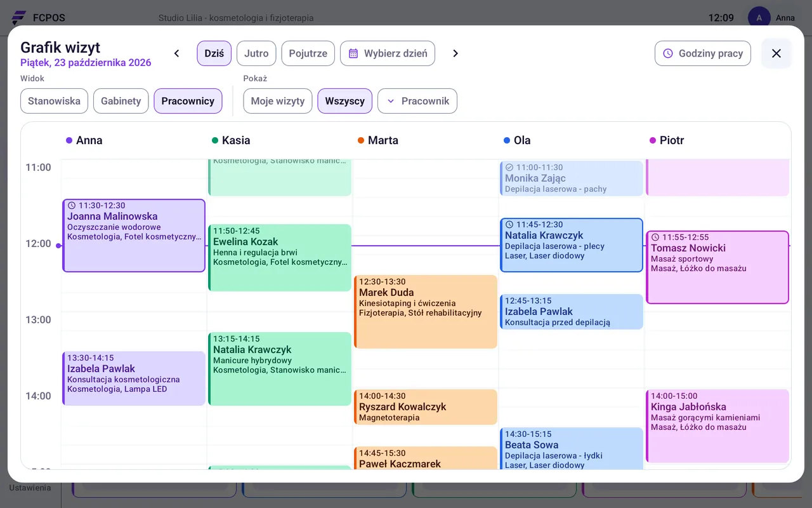The width and height of the screenshot is (812, 508).
Task: Open Izabela Pawlak's 13:30-14:15 appointment
Action: [x=134, y=378]
